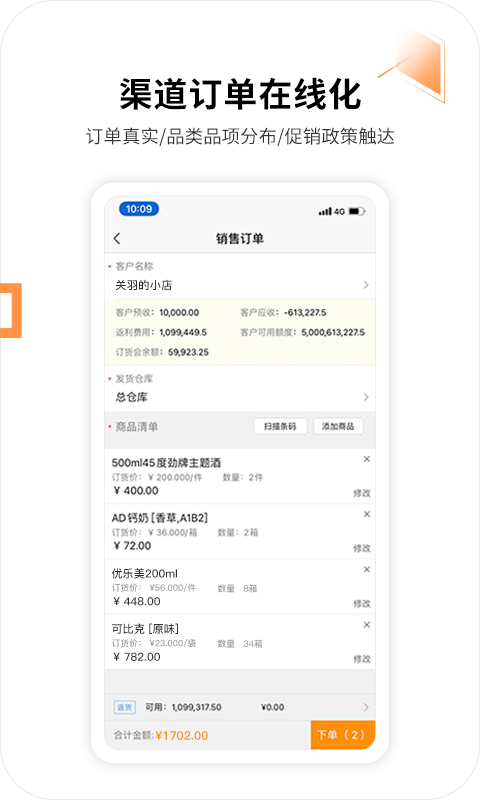480x800 pixels.
Task: Tap the 4G signal status icon
Action: tap(332, 211)
